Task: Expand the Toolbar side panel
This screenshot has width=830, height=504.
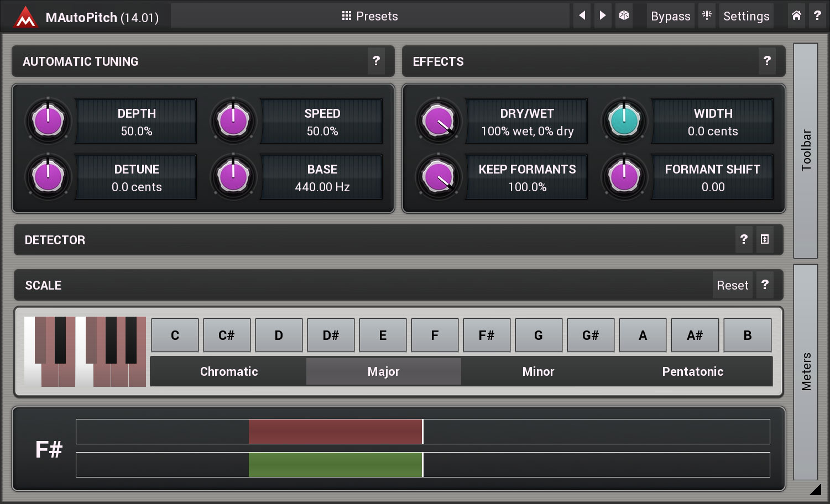Action: [806, 150]
